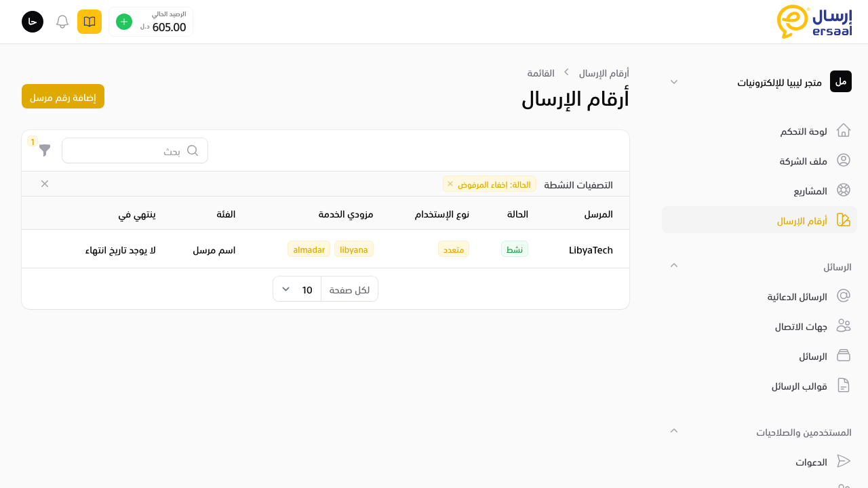Collapse the 'الرسائل' sidebar section
This screenshot has width=868, height=488.
pos(674,265)
